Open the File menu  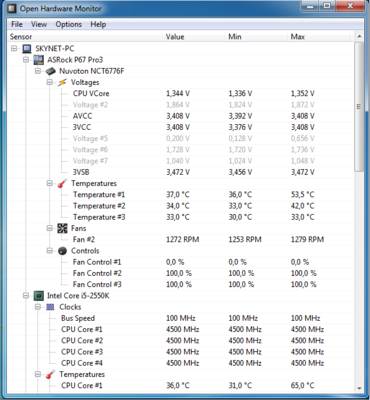[17, 24]
